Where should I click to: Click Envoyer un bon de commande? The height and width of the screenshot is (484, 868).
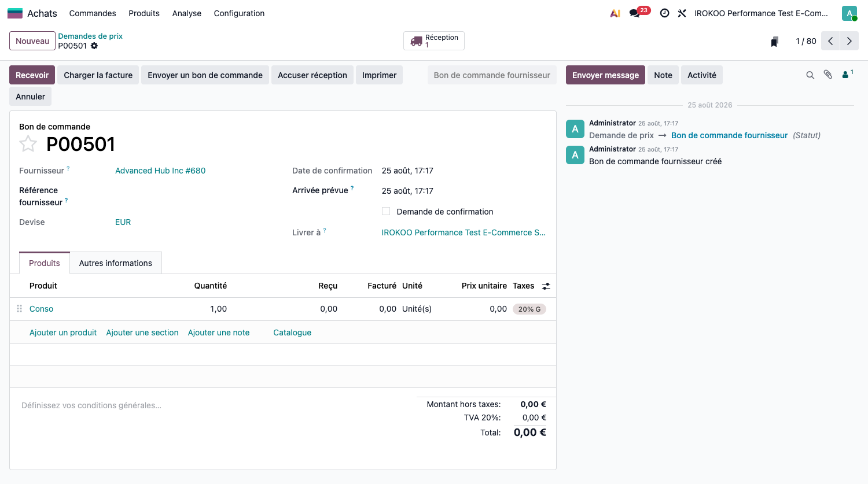click(205, 75)
